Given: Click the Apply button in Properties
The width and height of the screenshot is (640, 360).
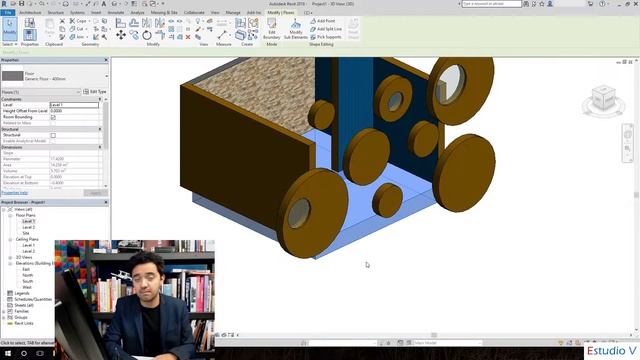Looking at the screenshot, I should (96, 193).
